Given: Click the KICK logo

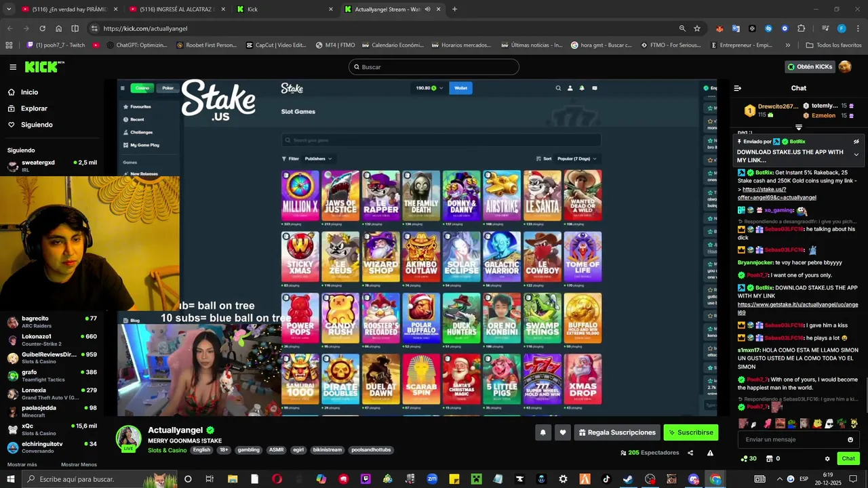Looking at the screenshot, I should pos(45,66).
